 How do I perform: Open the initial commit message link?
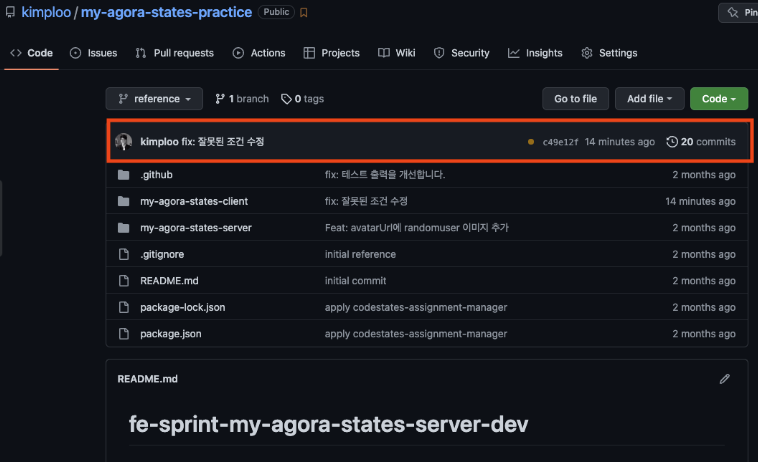click(355, 281)
